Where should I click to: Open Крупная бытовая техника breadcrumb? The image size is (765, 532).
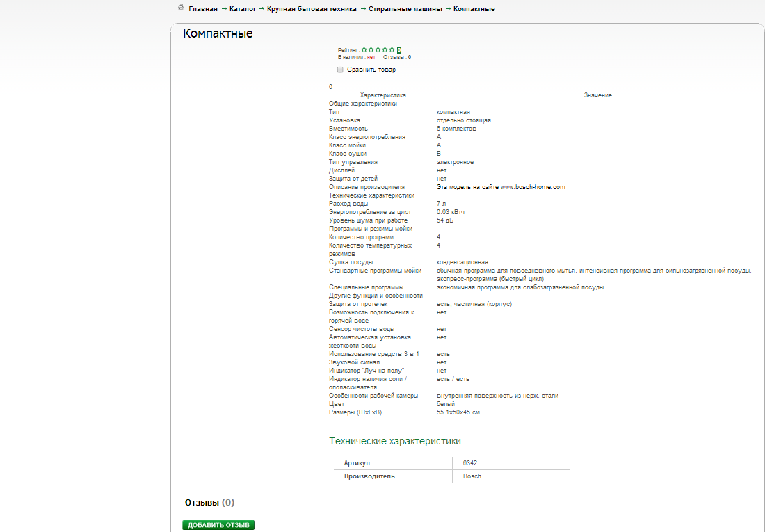[312, 9]
